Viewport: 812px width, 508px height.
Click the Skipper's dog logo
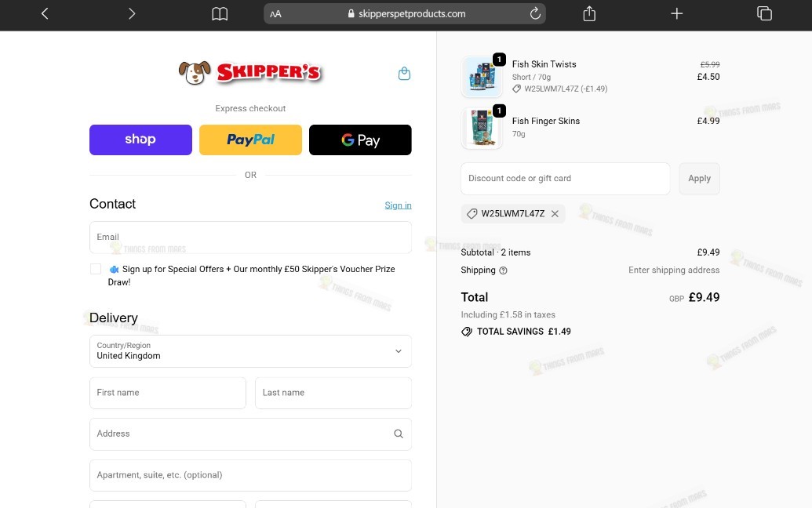pyautogui.click(x=250, y=72)
